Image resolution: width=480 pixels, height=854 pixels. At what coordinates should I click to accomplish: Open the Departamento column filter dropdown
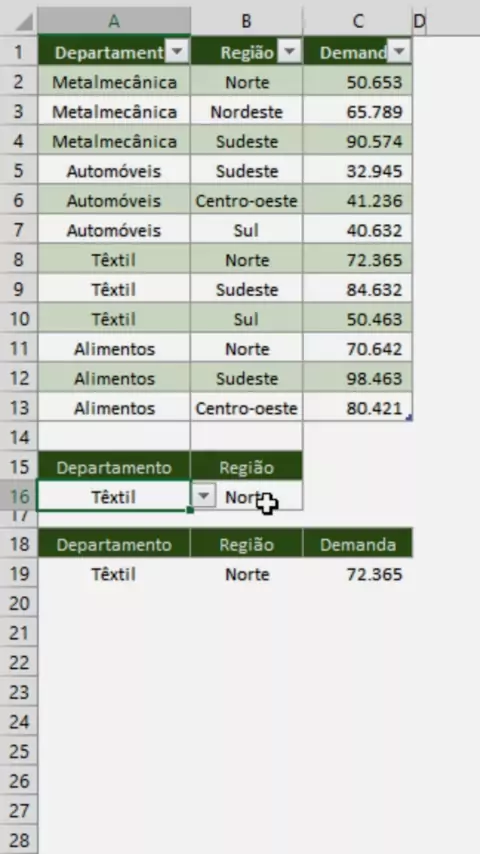pyautogui.click(x=177, y=52)
